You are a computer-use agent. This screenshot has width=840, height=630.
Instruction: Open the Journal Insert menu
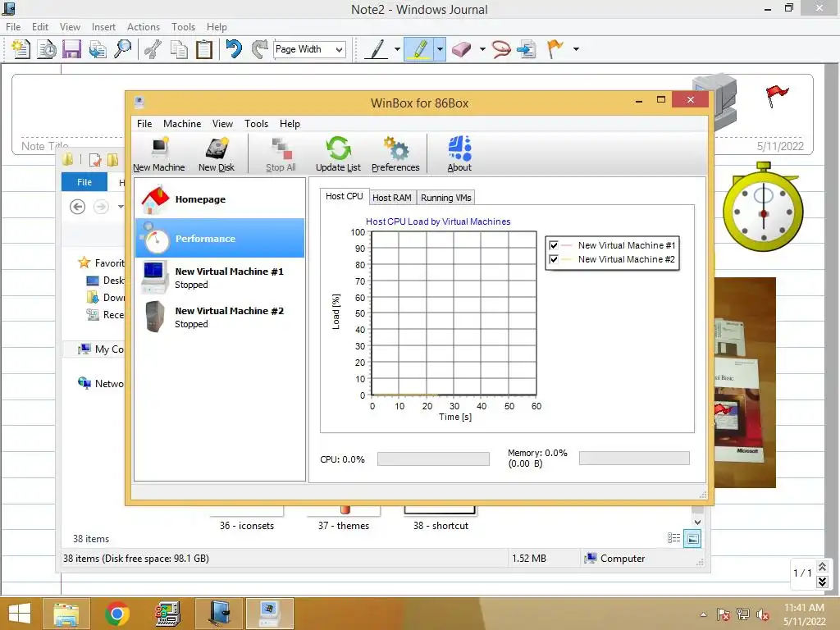click(x=103, y=27)
